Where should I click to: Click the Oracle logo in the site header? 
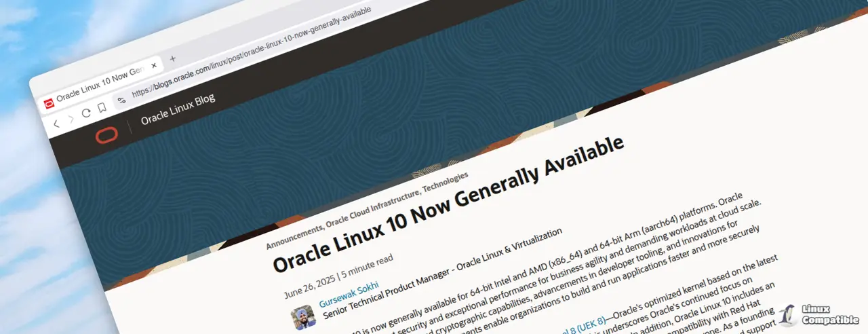pyautogui.click(x=106, y=136)
